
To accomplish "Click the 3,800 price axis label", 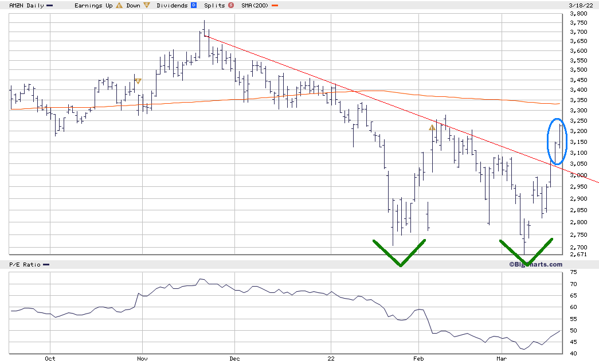I will click(578, 13).
